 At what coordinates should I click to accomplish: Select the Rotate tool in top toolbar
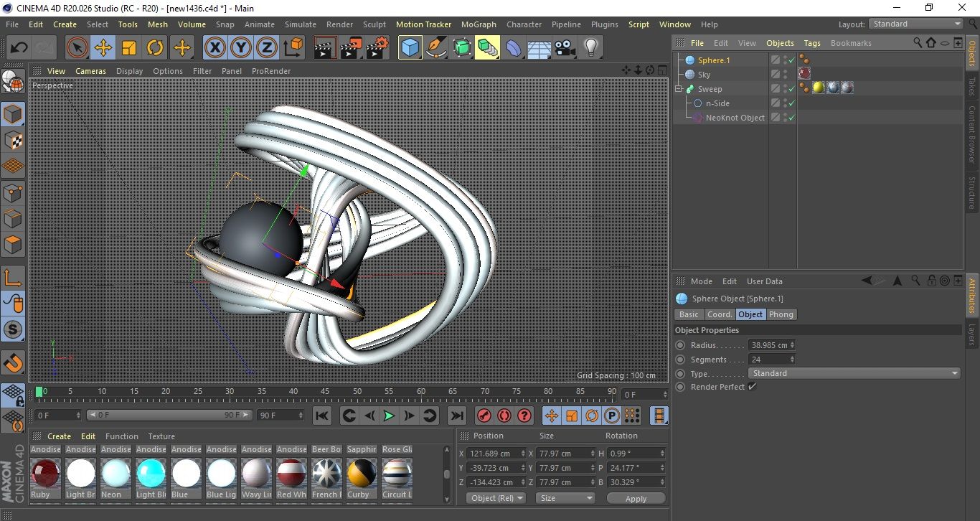click(x=155, y=48)
